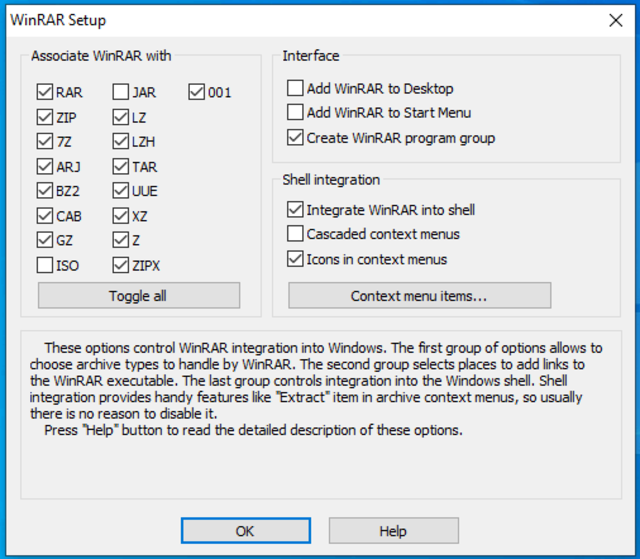Enable ISO file association
Screen dimensions: 640x559
click(45, 265)
